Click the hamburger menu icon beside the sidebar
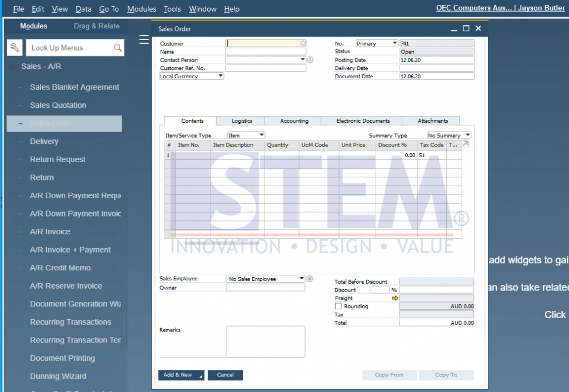569x392 pixels. point(144,39)
